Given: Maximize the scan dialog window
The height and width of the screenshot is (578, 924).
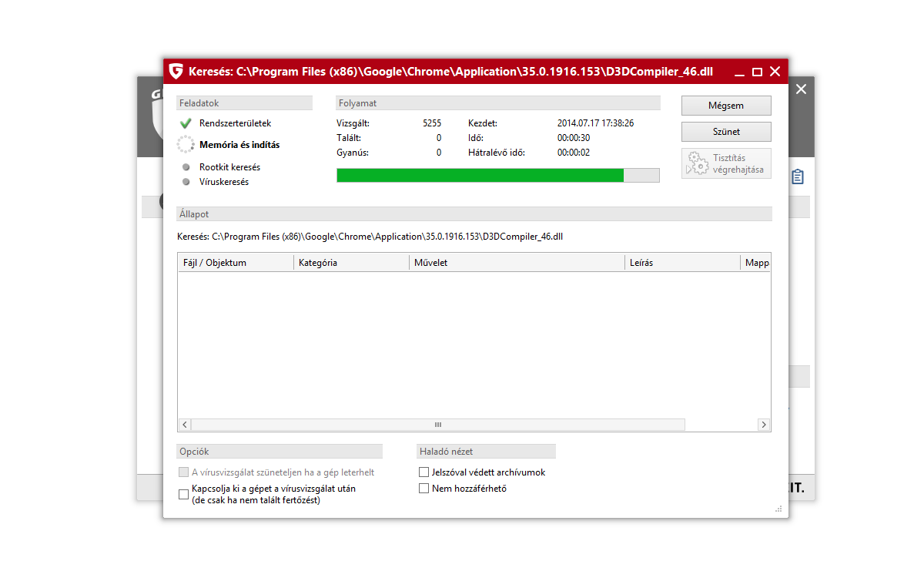Looking at the screenshot, I should (x=757, y=72).
